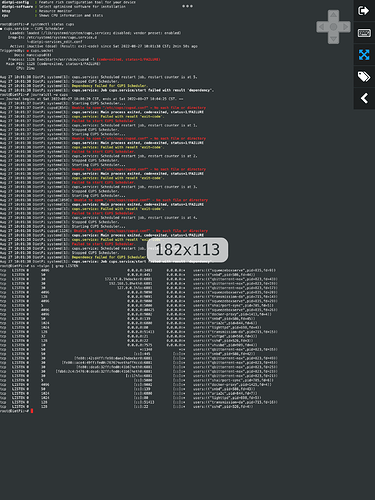Click the systemctl status cups command line
The height and width of the screenshot is (500, 375).
(37, 24)
